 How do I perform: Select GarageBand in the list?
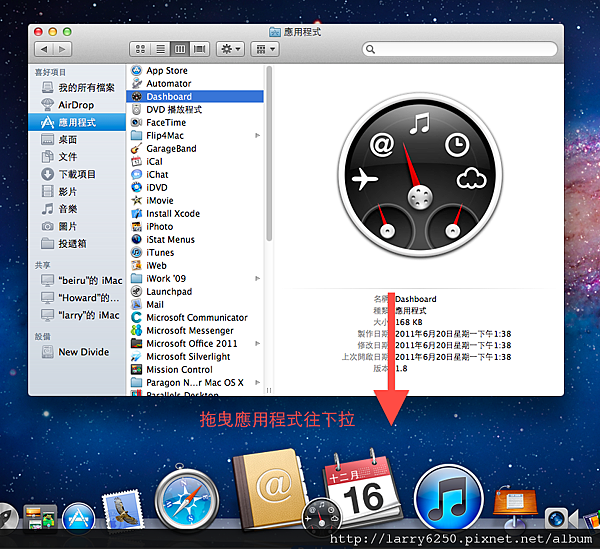click(195, 148)
